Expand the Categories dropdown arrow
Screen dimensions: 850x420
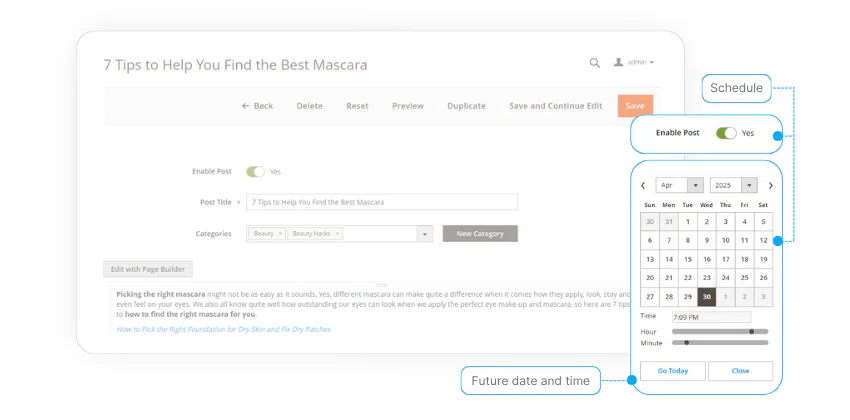[424, 234]
